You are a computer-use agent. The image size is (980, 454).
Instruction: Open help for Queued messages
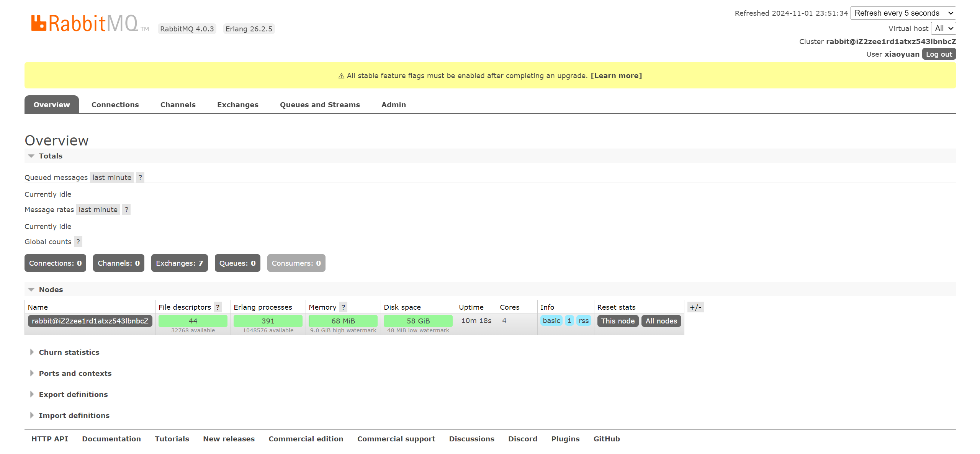[140, 177]
